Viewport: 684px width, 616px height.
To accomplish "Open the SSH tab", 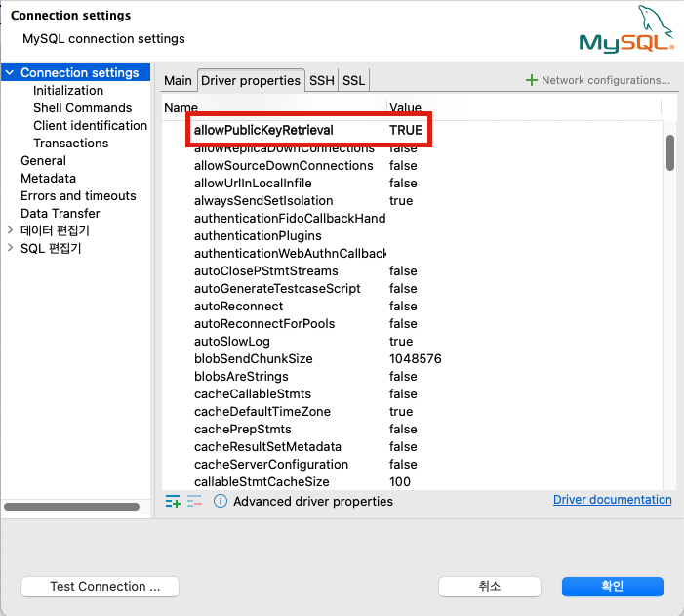I will (x=322, y=80).
